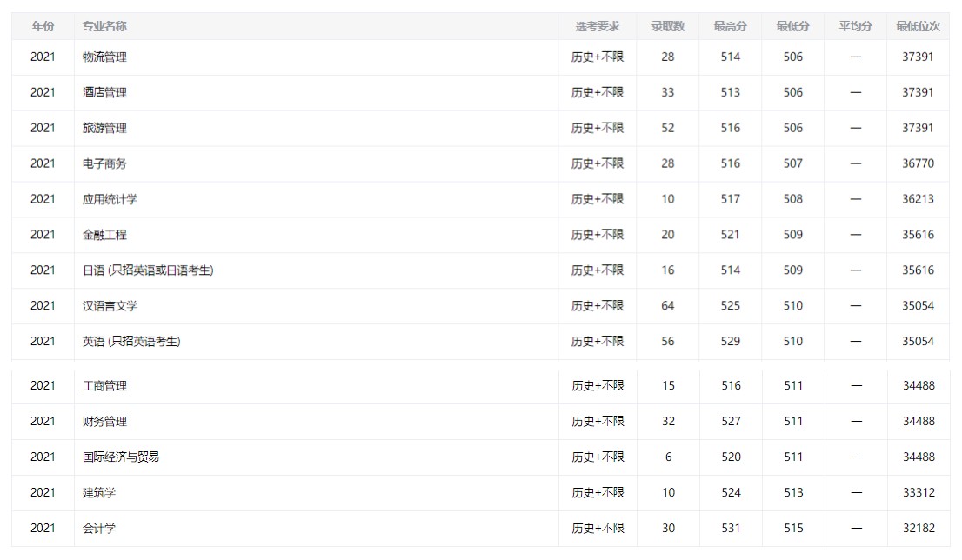This screenshot has width=962, height=560.
Task: Click the 年份 column header
Action: point(43,26)
